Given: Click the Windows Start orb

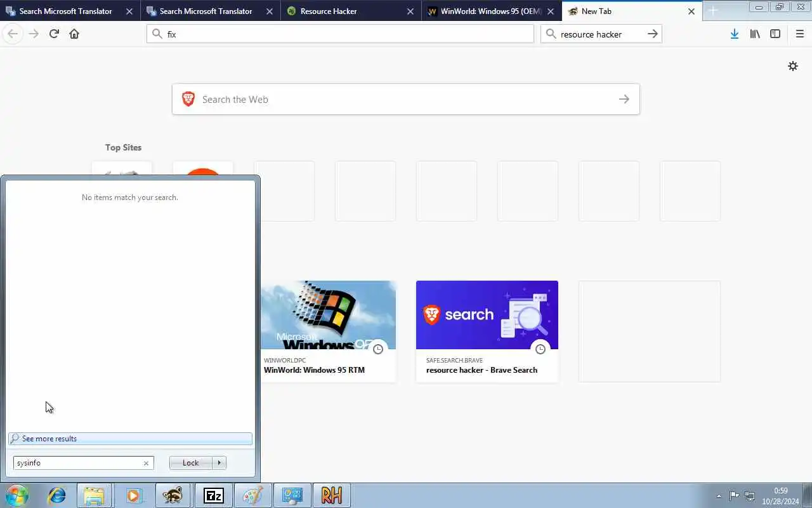Looking at the screenshot, I should point(16,495).
